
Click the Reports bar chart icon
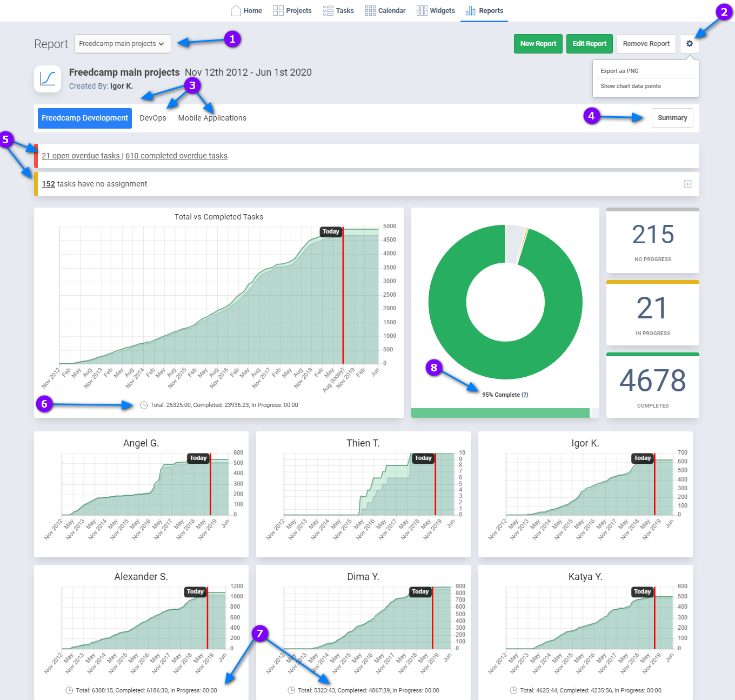point(471,11)
